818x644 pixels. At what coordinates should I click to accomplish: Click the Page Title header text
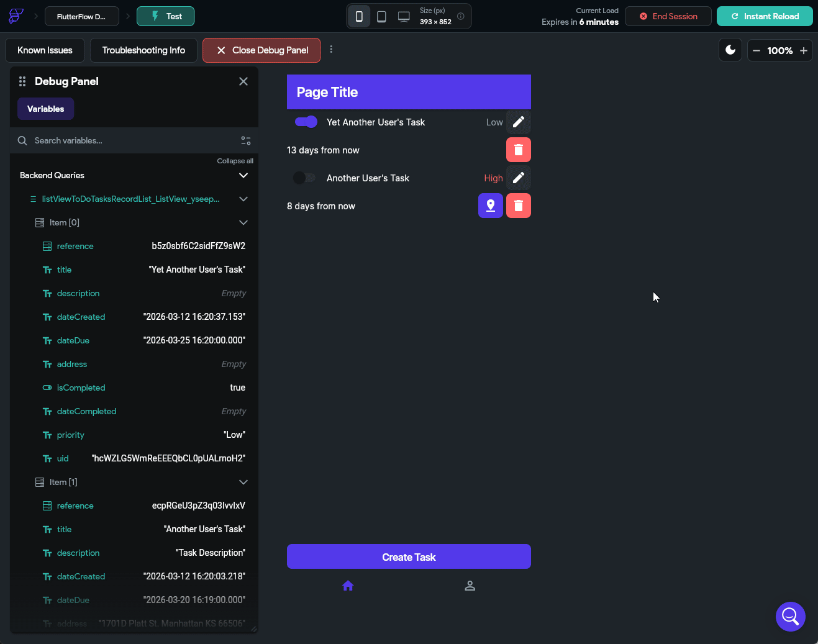(327, 92)
